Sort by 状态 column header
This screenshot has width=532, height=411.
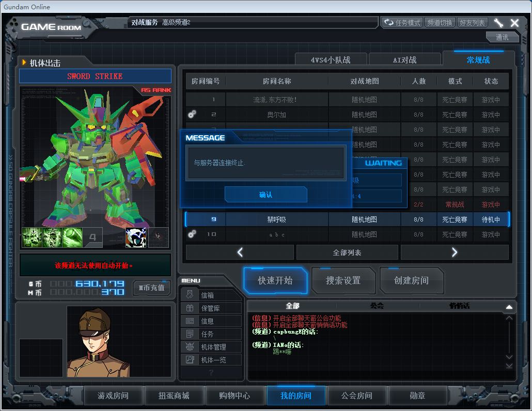click(491, 81)
